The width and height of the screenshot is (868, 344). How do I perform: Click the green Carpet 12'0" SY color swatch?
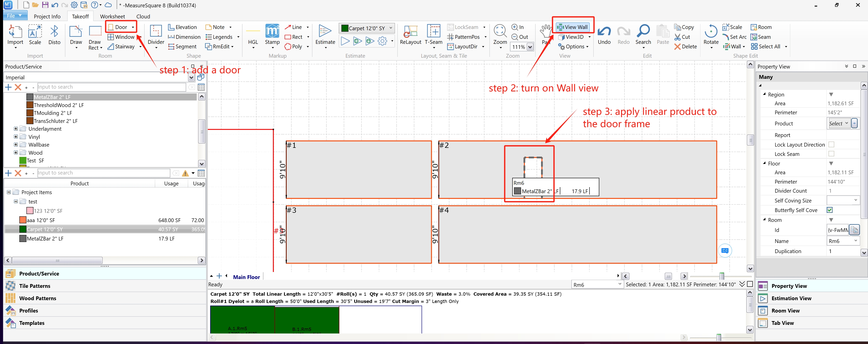click(x=23, y=229)
